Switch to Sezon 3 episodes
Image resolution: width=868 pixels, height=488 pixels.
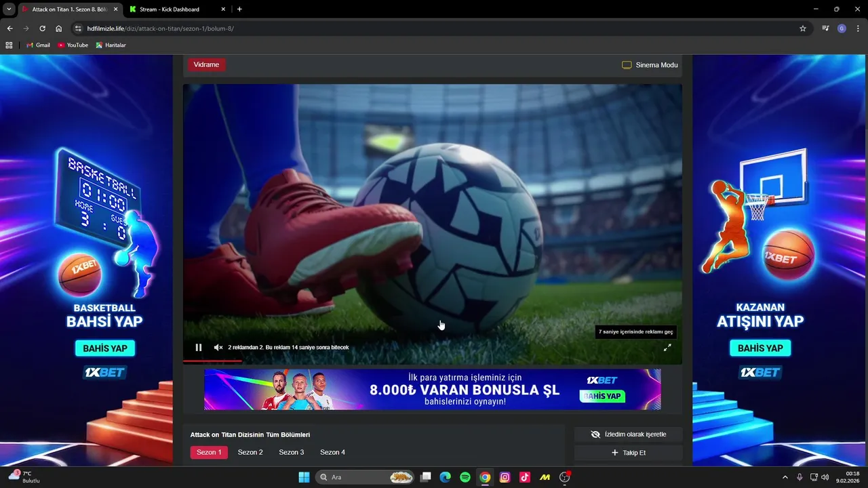pos(292,452)
